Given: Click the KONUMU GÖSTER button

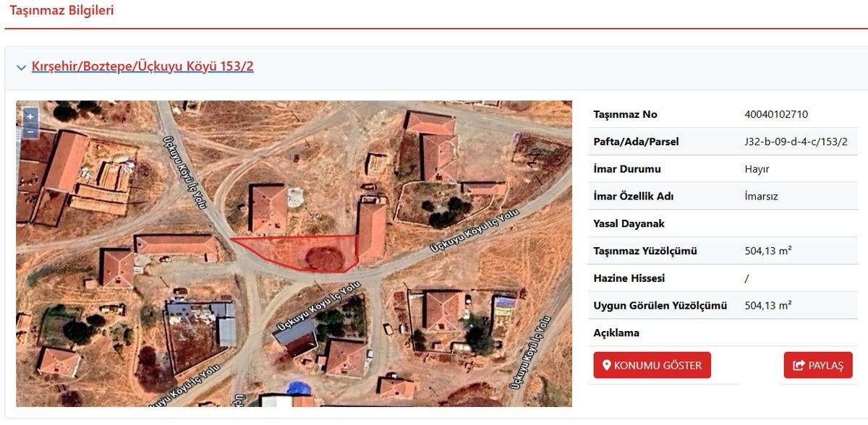Looking at the screenshot, I should coord(652,365).
